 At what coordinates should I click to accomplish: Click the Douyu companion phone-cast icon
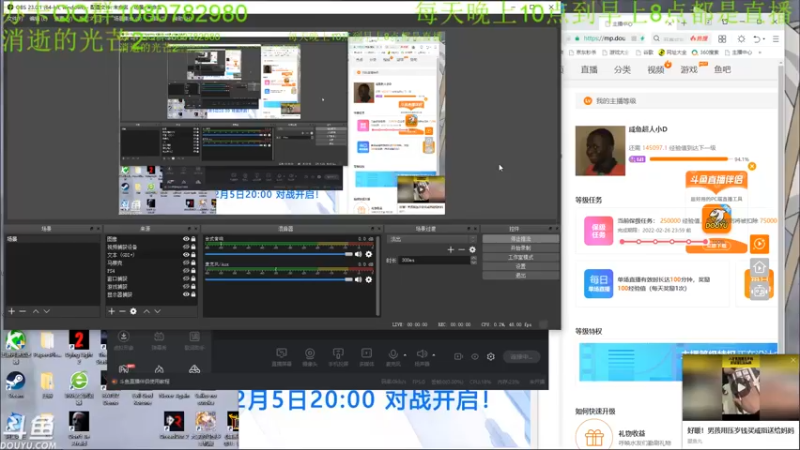(x=338, y=354)
